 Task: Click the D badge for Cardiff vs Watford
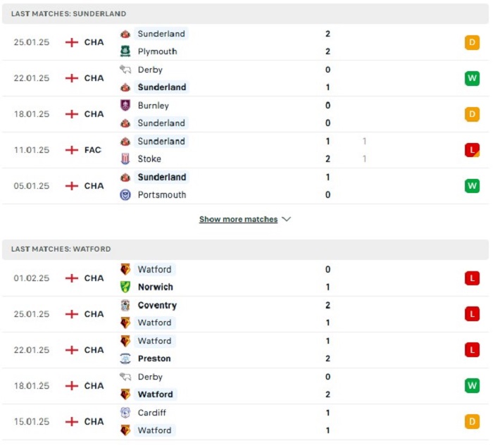pos(472,422)
